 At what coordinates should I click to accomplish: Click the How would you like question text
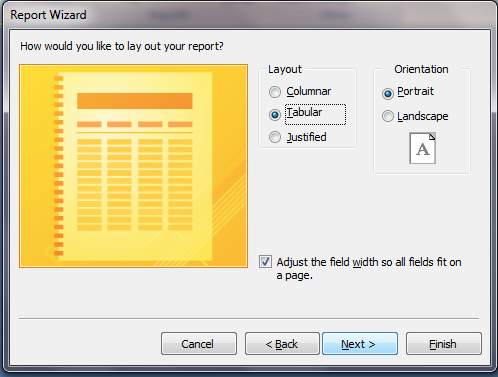tap(122, 46)
